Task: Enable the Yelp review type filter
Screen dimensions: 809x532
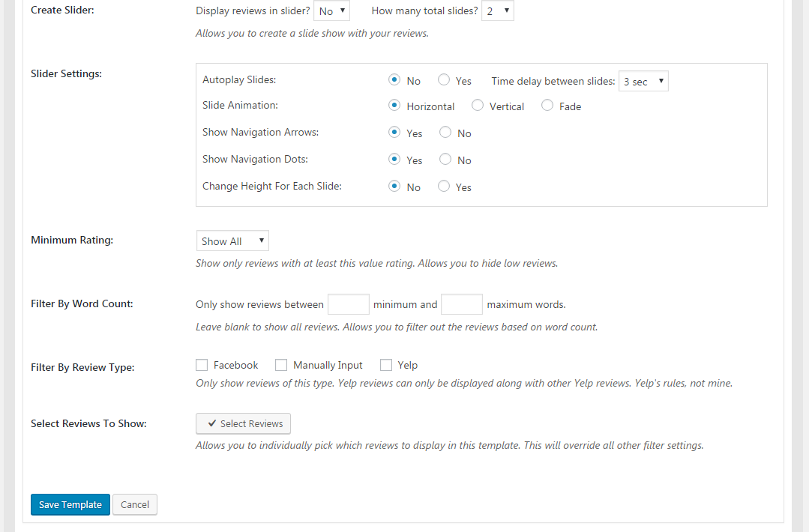Action: (386, 365)
